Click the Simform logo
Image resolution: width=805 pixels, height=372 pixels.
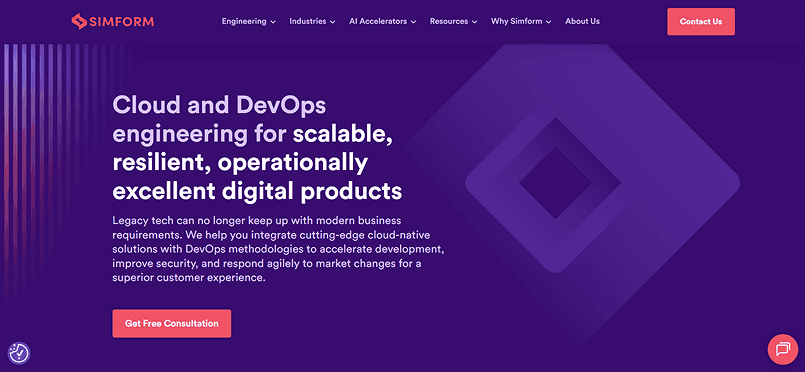coord(112,21)
